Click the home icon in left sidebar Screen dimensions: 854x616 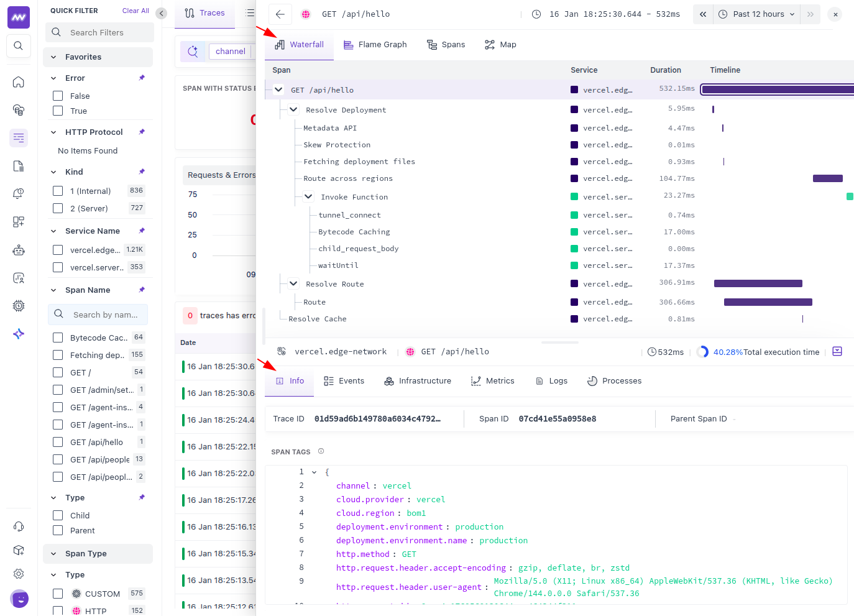pyautogui.click(x=19, y=82)
